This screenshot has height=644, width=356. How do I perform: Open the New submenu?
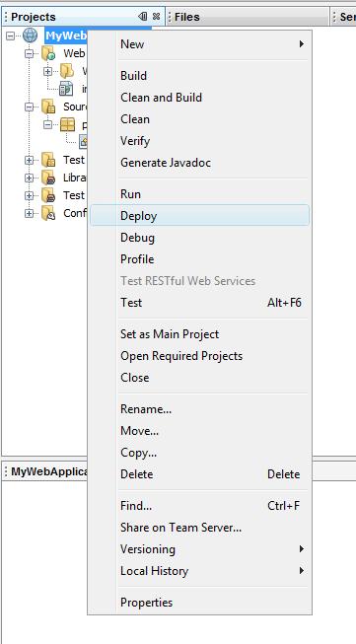coord(199,44)
